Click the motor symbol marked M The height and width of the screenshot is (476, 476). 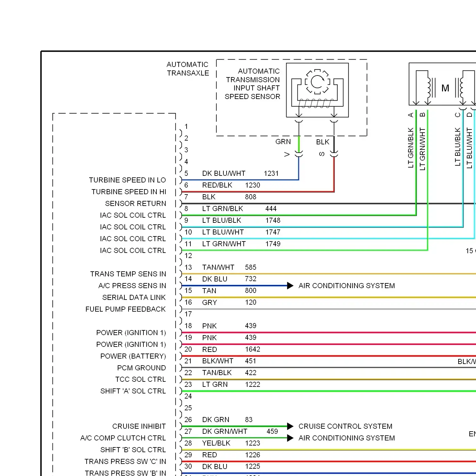445,88
